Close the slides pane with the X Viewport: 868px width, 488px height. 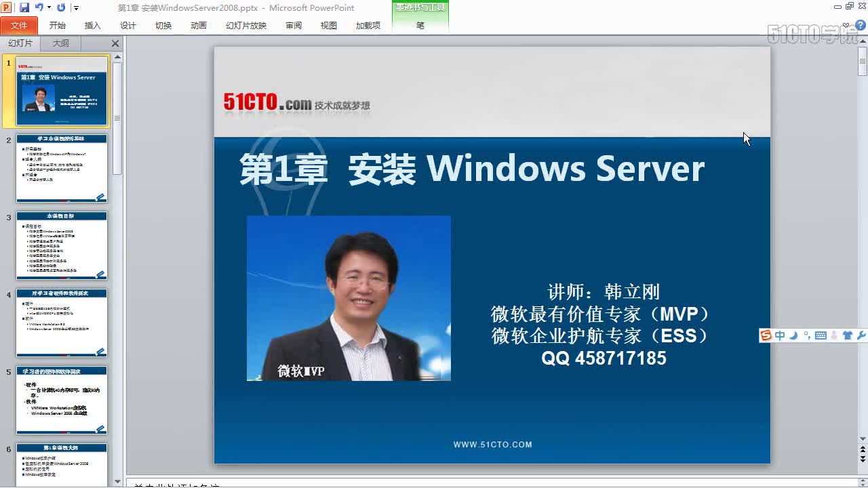click(115, 43)
